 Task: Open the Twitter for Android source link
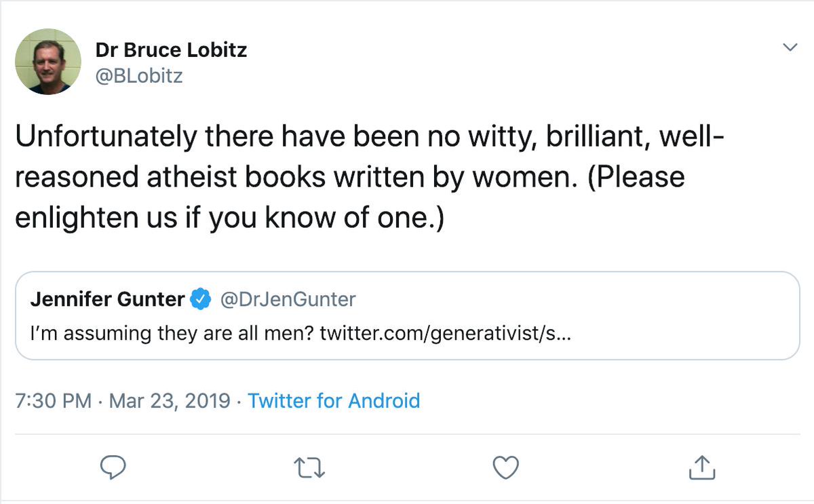[334, 400]
